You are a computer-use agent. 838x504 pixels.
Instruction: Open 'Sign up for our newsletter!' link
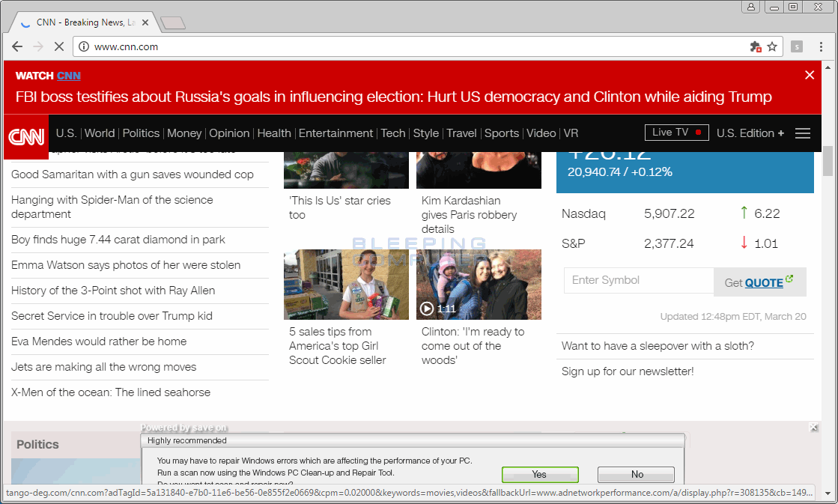628,371
